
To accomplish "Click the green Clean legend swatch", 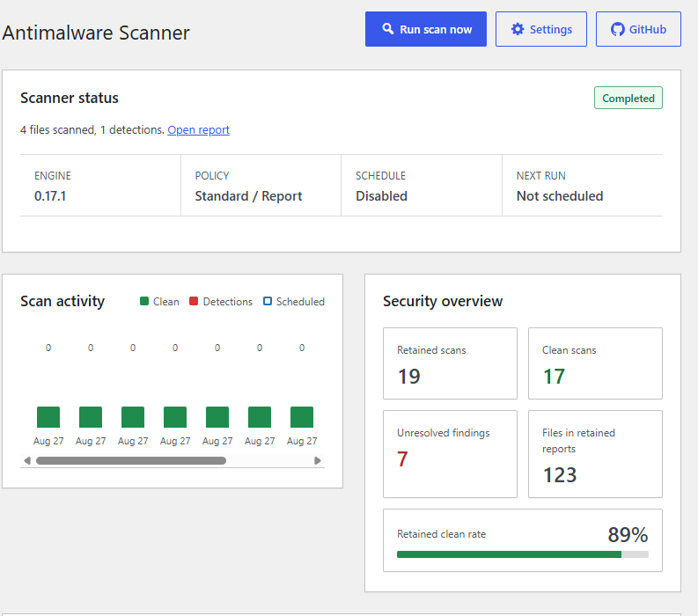I will click(144, 301).
